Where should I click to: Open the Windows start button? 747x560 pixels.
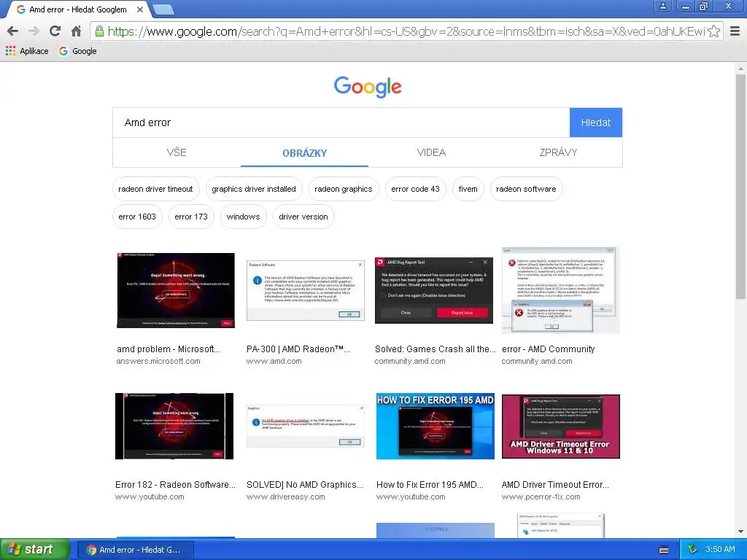[34, 550]
